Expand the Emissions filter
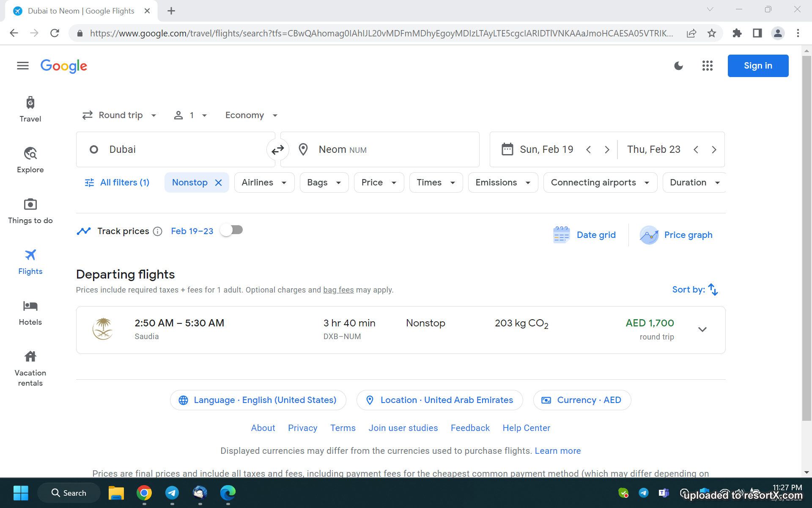The image size is (812, 508). [x=503, y=182]
